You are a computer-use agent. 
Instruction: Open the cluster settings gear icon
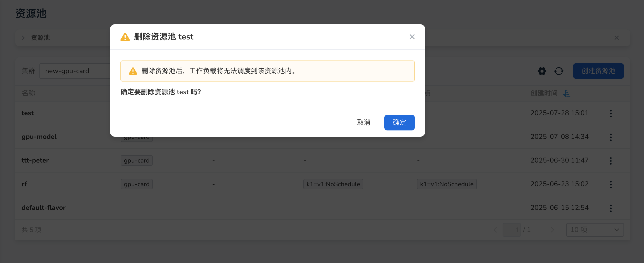coord(542,71)
